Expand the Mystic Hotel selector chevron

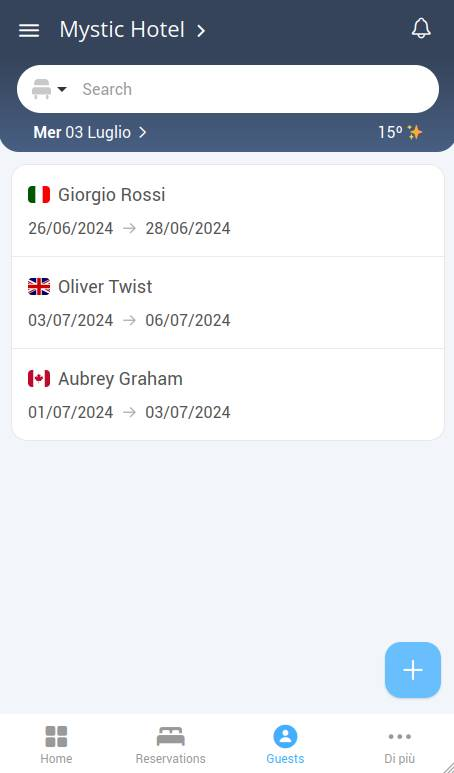[x=201, y=31]
